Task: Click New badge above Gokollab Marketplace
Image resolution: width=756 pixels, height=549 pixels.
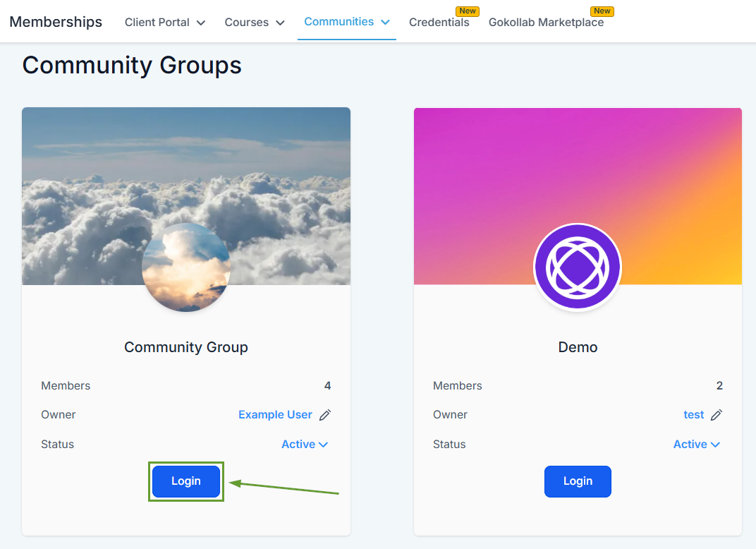Action: pyautogui.click(x=602, y=11)
